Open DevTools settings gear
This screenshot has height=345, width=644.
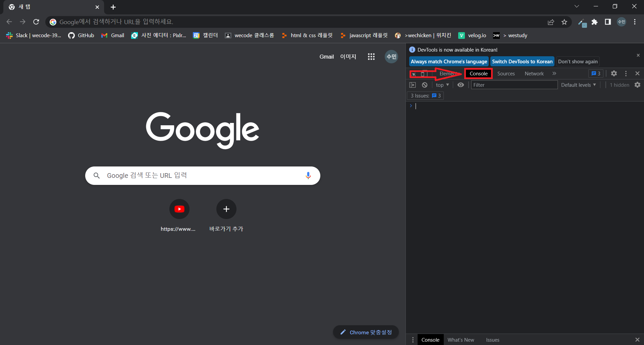pyautogui.click(x=614, y=73)
